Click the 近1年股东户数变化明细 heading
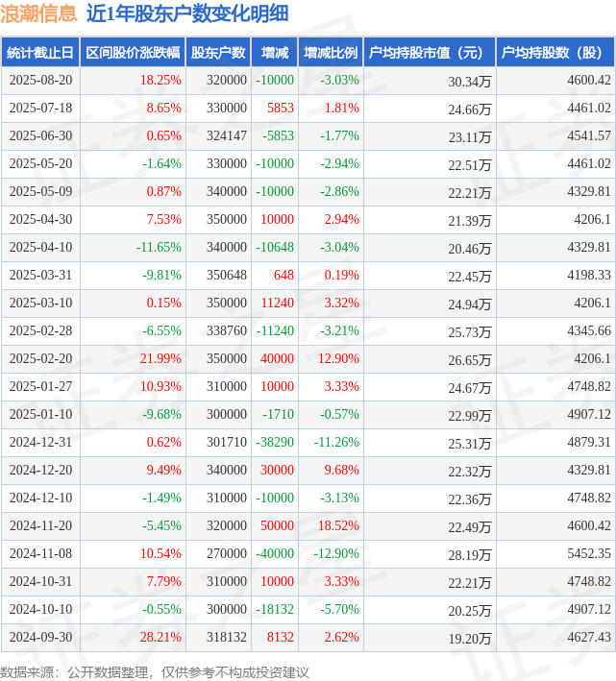 click(x=187, y=13)
